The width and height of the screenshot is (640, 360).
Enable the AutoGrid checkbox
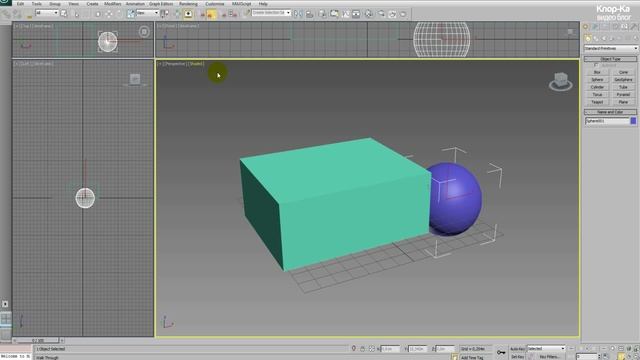click(596, 65)
